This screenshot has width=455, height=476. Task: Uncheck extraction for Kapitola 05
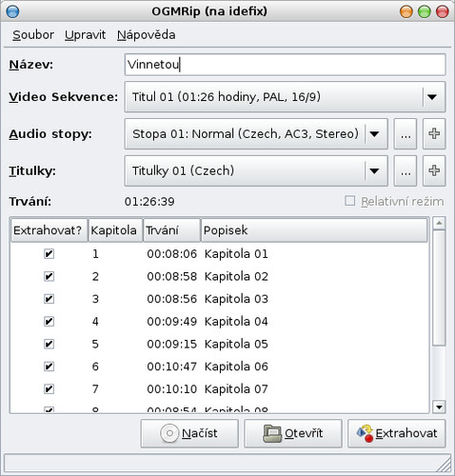tap(49, 344)
